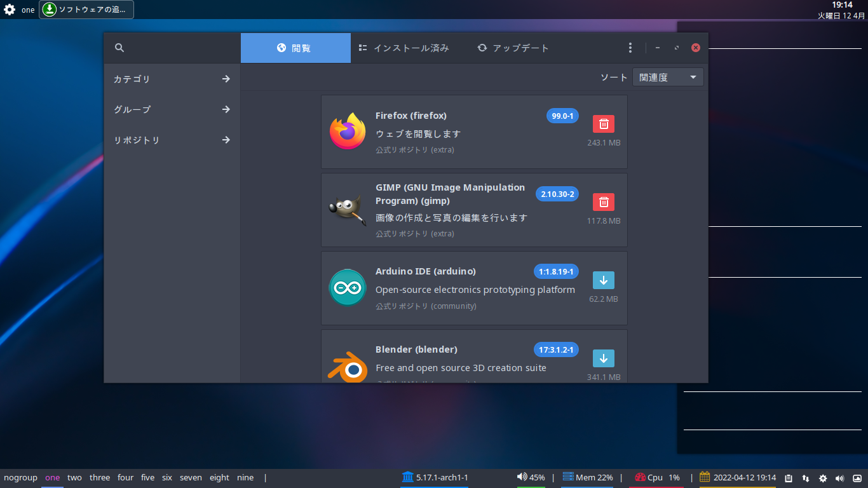This screenshot has width=868, height=488.
Task: Click GIMP version badge 2.10.30-2
Action: point(557,194)
